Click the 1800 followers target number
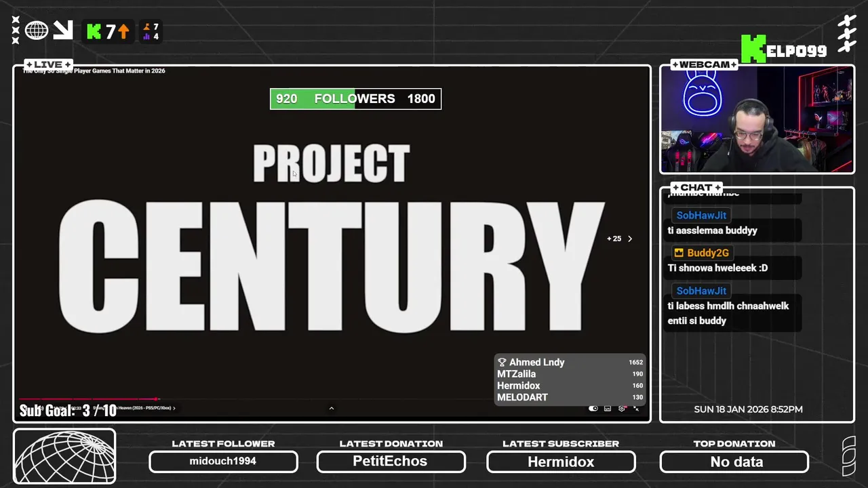Viewport: 868px width, 488px height. pos(421,99)
